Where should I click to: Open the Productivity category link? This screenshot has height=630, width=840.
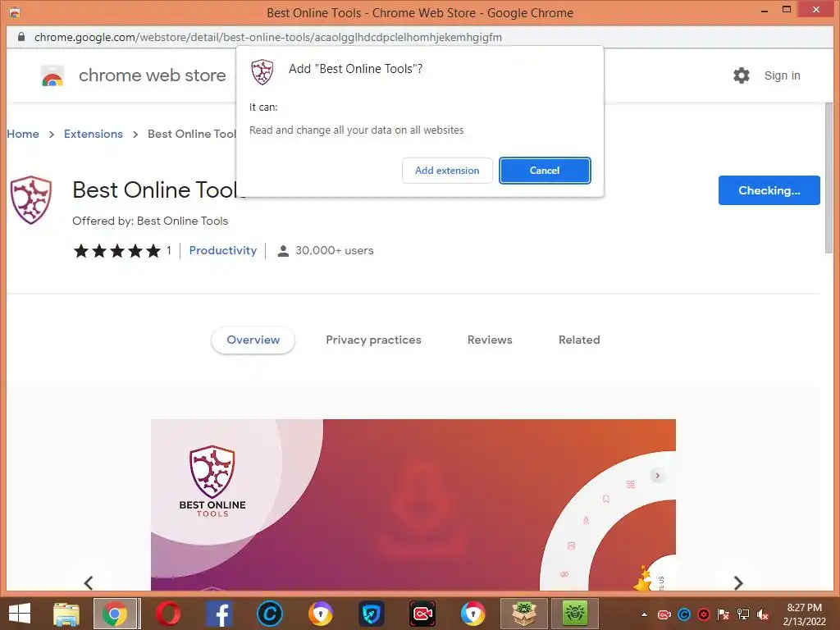[223, 250]
